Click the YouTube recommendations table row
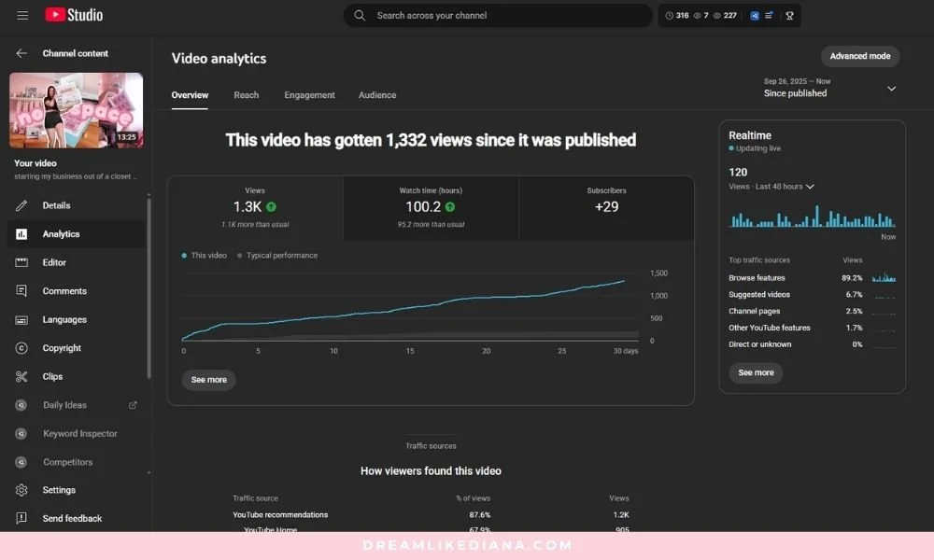Image resolution: width=934 pixels, height=560 pixels. point(431,515)
